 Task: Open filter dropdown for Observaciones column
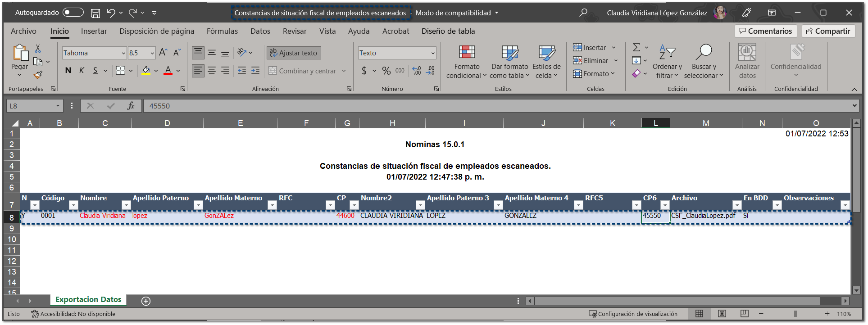[x=845, y=205]
